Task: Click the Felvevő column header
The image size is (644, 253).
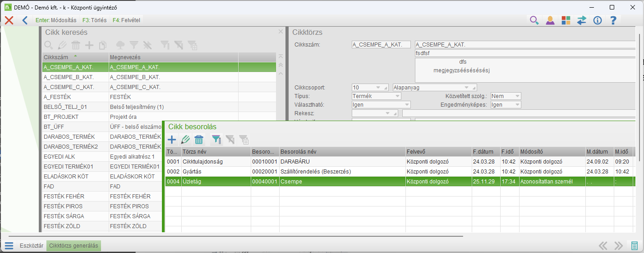Action: [x=439, y=151]
